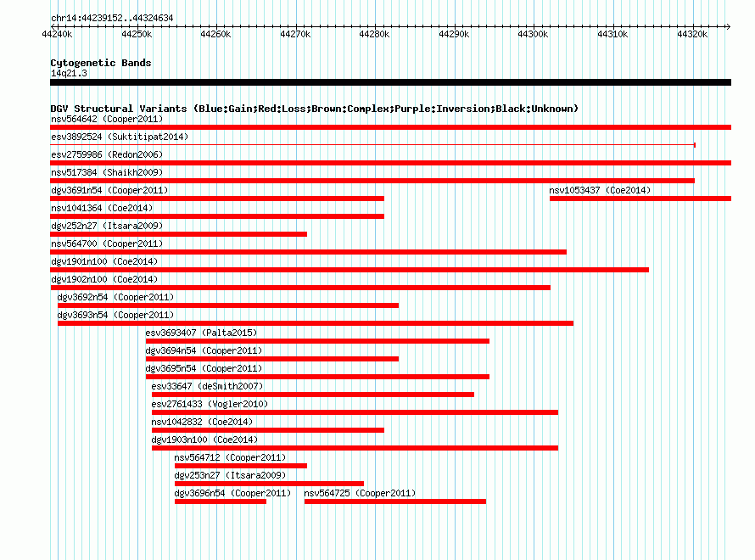Image resolution: width=755 pixels, height=560 pixels.
Task: Select the red bar under dgv3696n54
Action: click(221, 501)
